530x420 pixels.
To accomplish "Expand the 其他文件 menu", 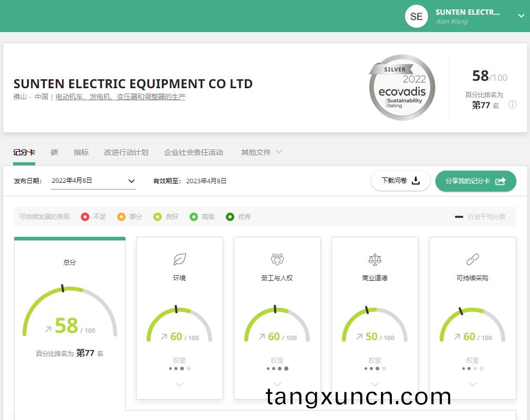I will pyautogui.click(x=261, y=152).
